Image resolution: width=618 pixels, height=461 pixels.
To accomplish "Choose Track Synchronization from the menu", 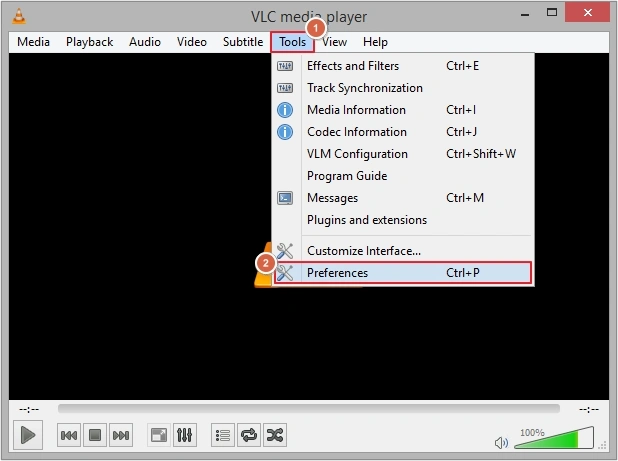I will tap(402, 88).
